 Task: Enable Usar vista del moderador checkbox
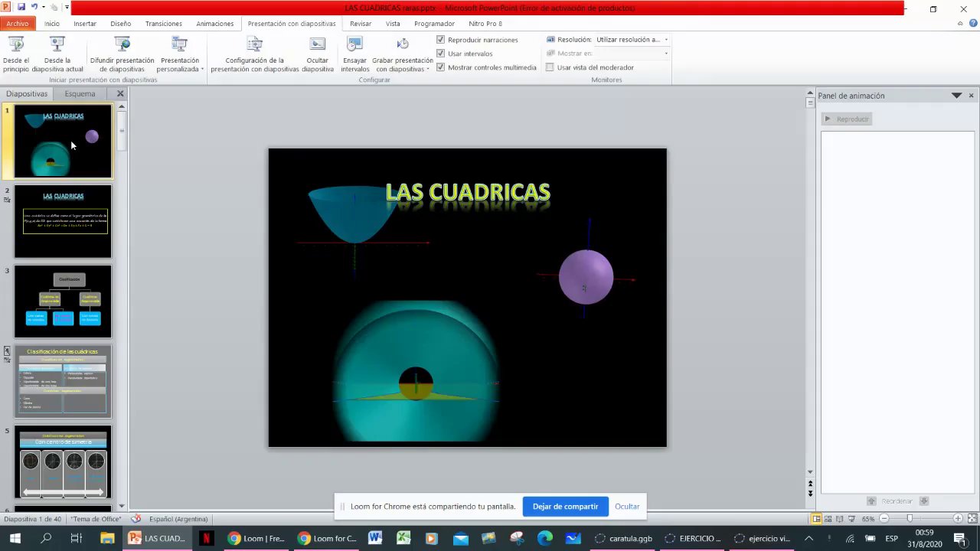(550, 67)
